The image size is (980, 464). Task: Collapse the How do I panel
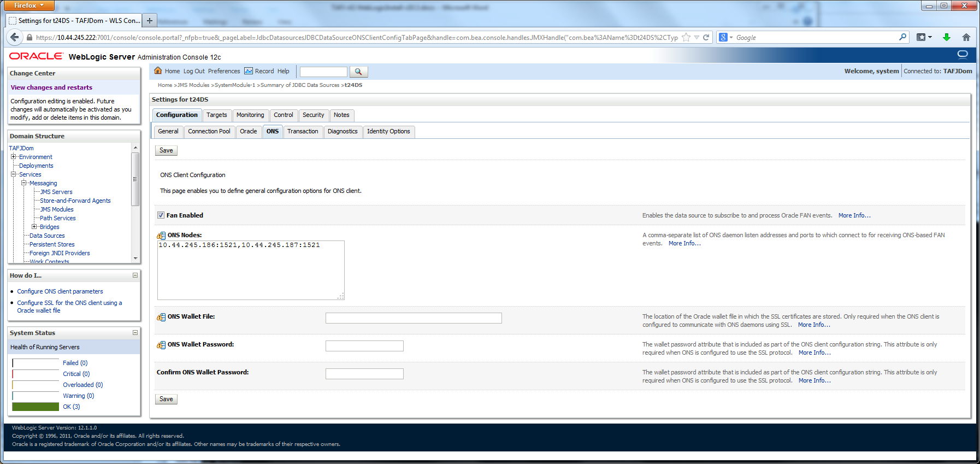tap(135, 275)
